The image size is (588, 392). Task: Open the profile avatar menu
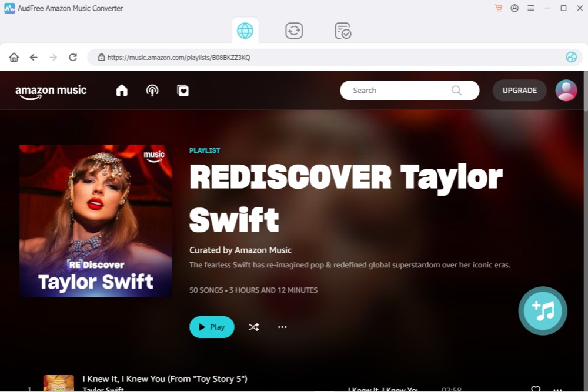(566, 91)
